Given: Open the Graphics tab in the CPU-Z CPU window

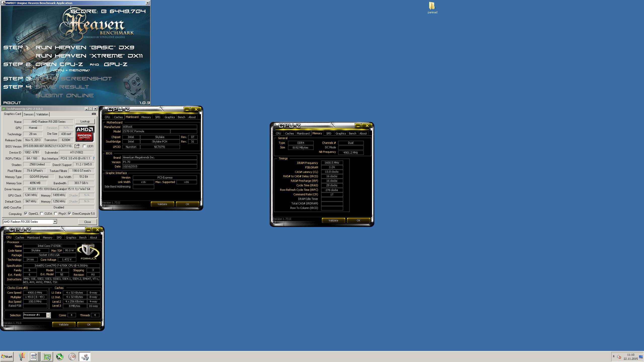Looking at the screenshot, I should click(71, 238).
